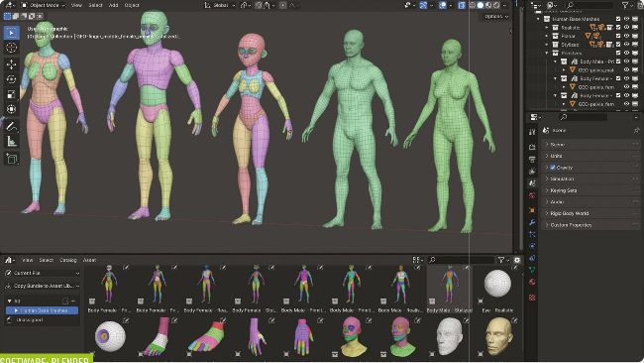Viewport: 644px width, 363px height.
Task: Uncheck the Human Base Meshes collection checkbox
Action: [x=618, y=19]
